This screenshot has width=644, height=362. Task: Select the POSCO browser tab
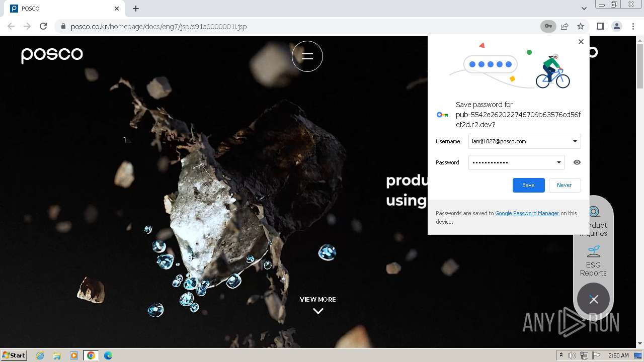tap(64, 9)
